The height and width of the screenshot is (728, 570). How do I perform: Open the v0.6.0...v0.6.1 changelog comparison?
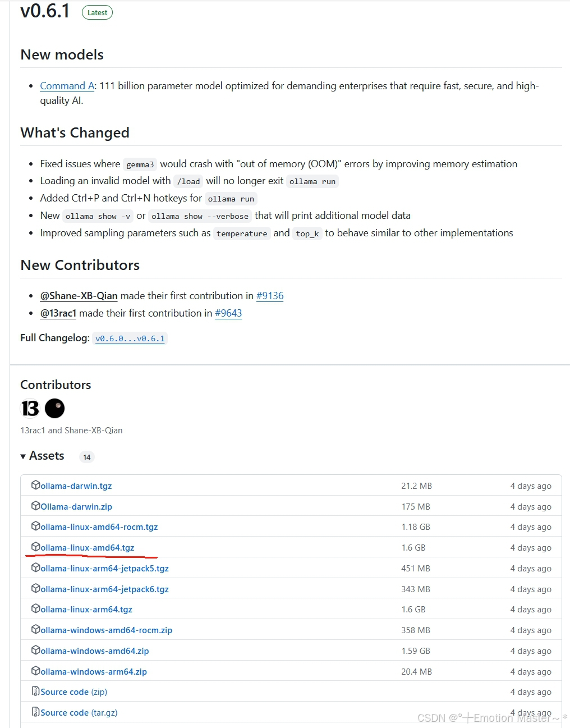[130, 338]
